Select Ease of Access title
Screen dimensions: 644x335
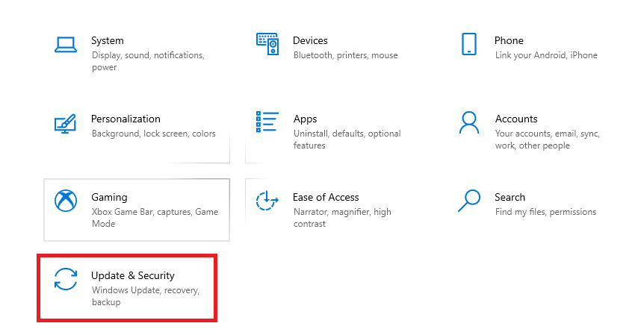coord(326,197)
